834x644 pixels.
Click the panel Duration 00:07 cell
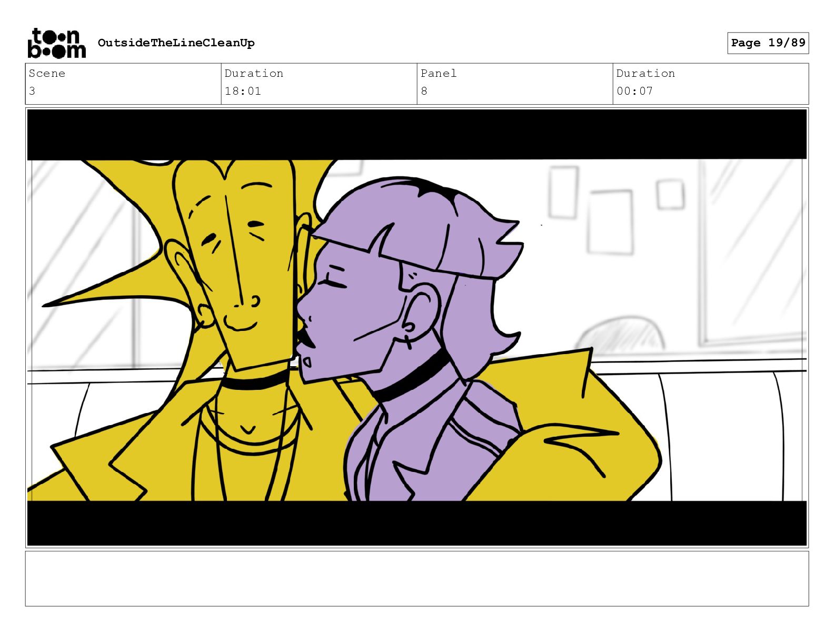[711, 84]
